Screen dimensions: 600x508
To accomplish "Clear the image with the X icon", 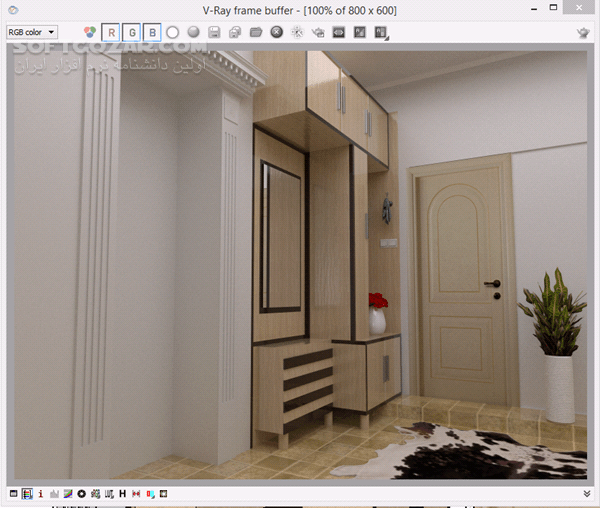I will 276,32.
